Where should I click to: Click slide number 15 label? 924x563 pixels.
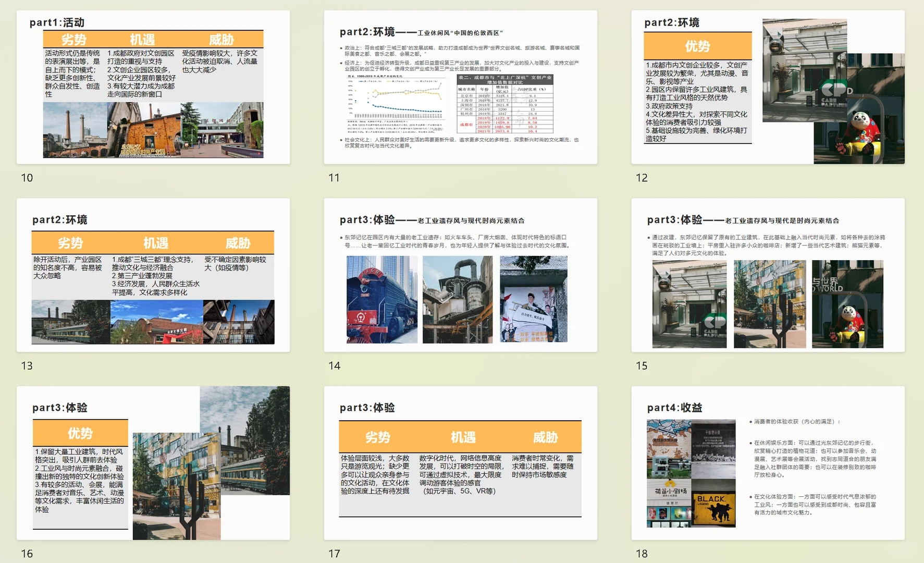(642, 366)
